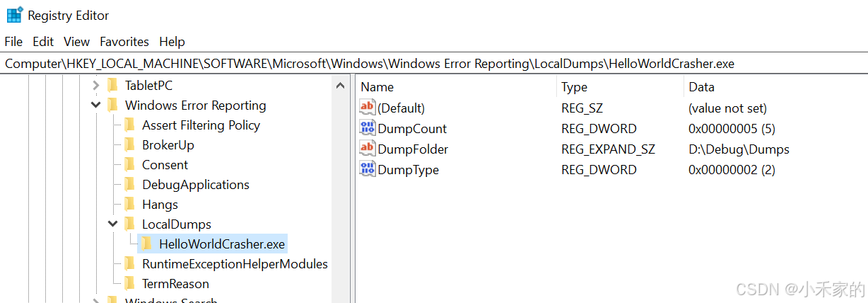Click the LocalDumps folder icon
This screenshot has width=868, height=303.
coord(129,224)
